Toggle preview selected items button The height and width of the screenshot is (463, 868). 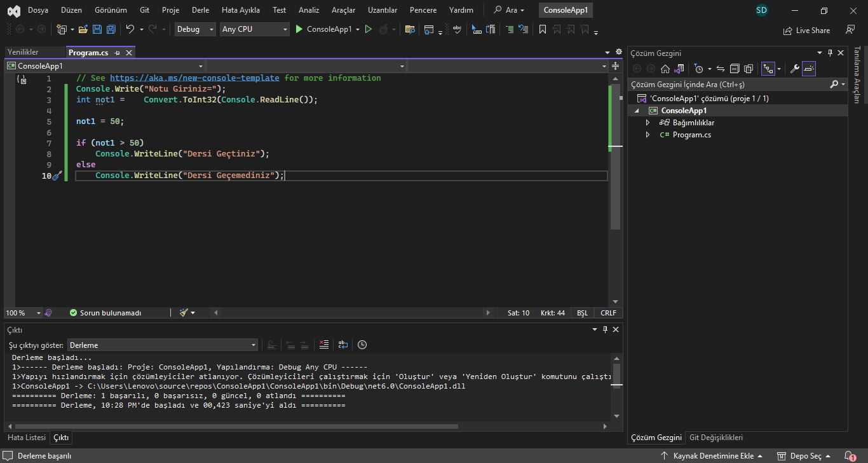pos(808,69)
